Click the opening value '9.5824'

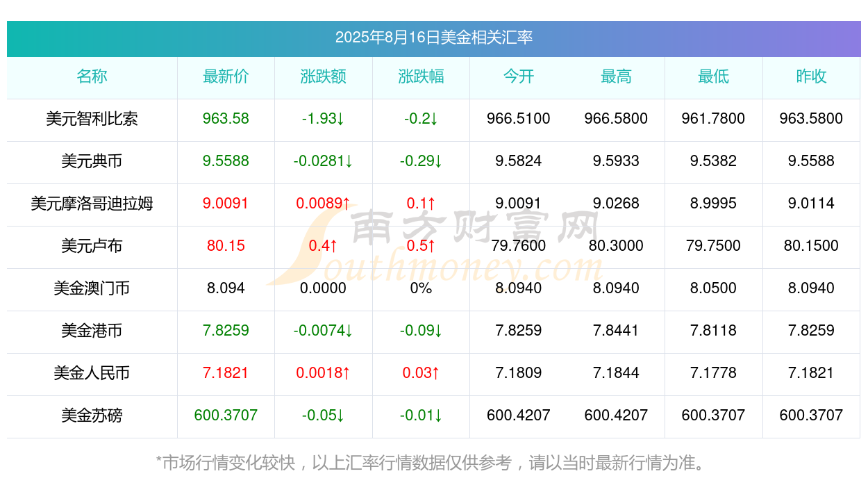click(519, 161)
